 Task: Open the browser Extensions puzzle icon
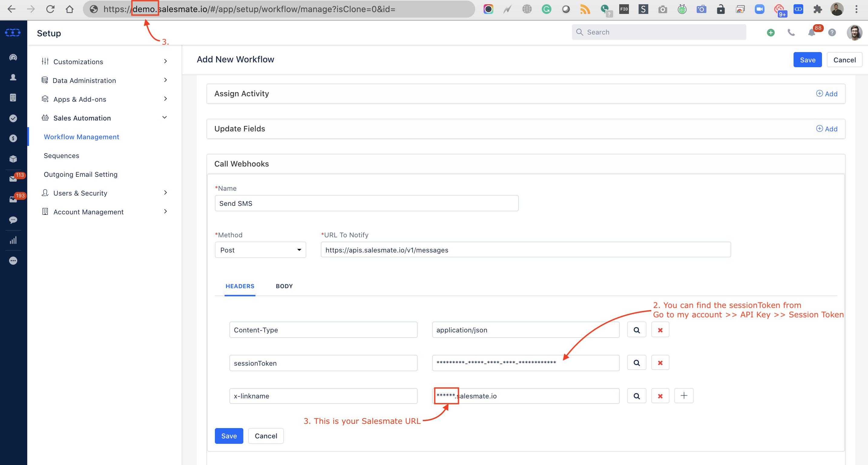tap(817, 9)
